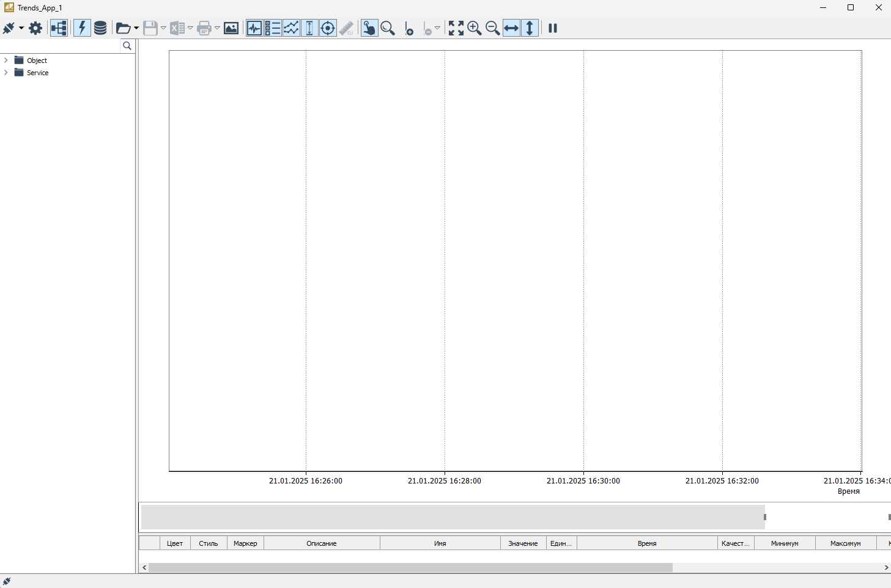
Task: Open the dropdown arrow next to folder icon
Action: pyautogui.click(x=136, y=28)
